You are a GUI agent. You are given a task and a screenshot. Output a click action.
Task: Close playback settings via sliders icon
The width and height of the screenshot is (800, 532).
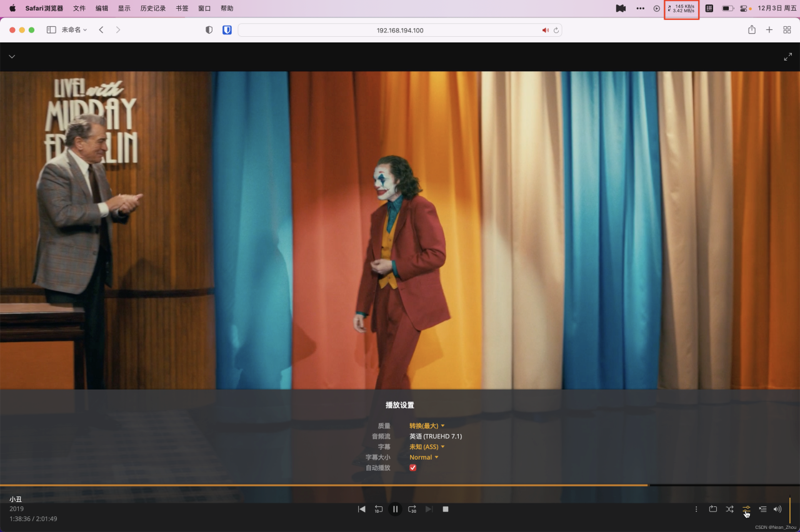746,509
